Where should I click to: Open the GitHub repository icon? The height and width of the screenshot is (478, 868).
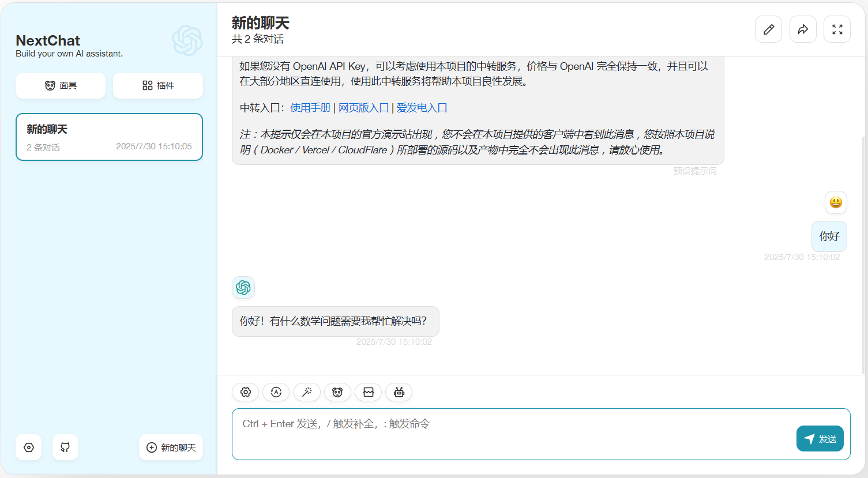pyautogui.click(x=65, y=447)
